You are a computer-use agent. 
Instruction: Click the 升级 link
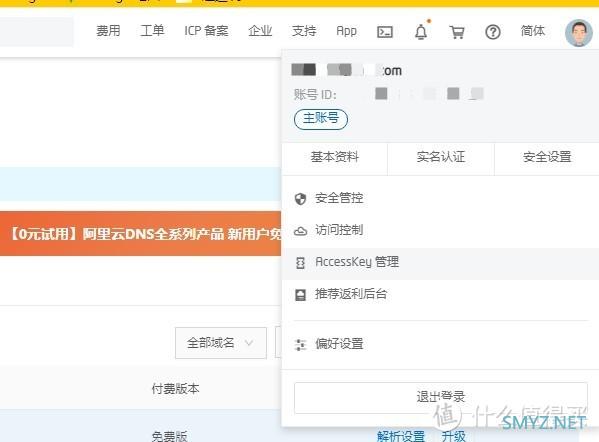pos(454,436)
